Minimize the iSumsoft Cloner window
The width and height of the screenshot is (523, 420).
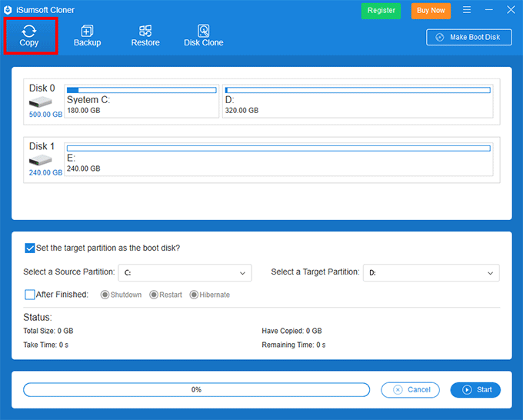pos(488,10)
